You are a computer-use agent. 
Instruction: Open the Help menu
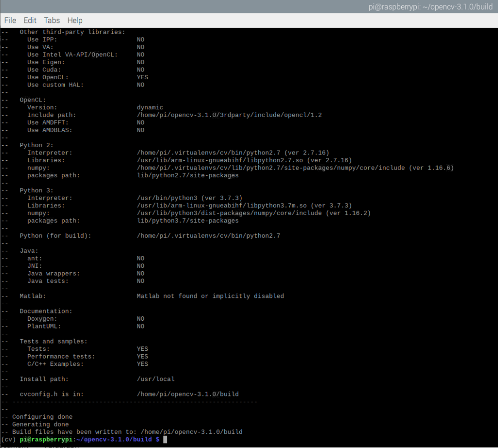click(75, 20)
